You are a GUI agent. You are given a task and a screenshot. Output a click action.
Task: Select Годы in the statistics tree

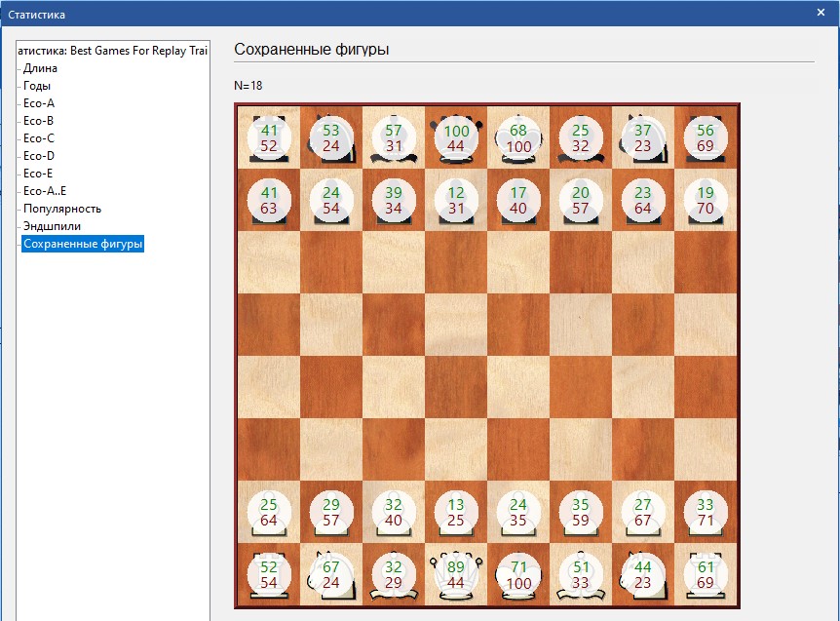tap(37, 86)
